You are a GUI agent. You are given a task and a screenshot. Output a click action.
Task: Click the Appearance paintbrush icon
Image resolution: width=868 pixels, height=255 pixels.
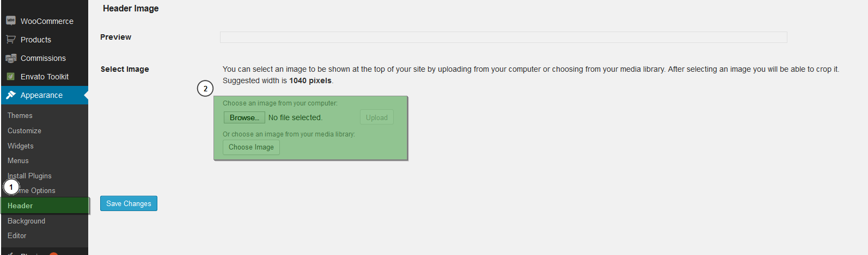point(11,95)
